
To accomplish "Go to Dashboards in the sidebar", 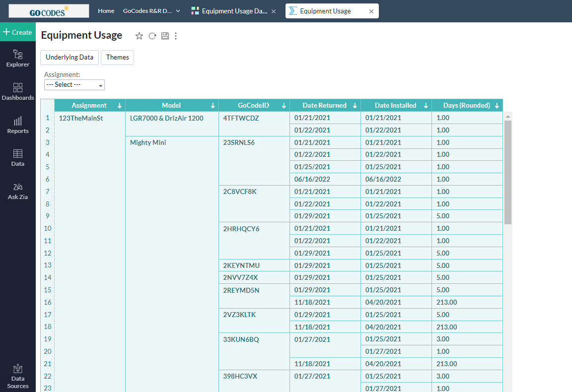I will [x=17, y=91].
